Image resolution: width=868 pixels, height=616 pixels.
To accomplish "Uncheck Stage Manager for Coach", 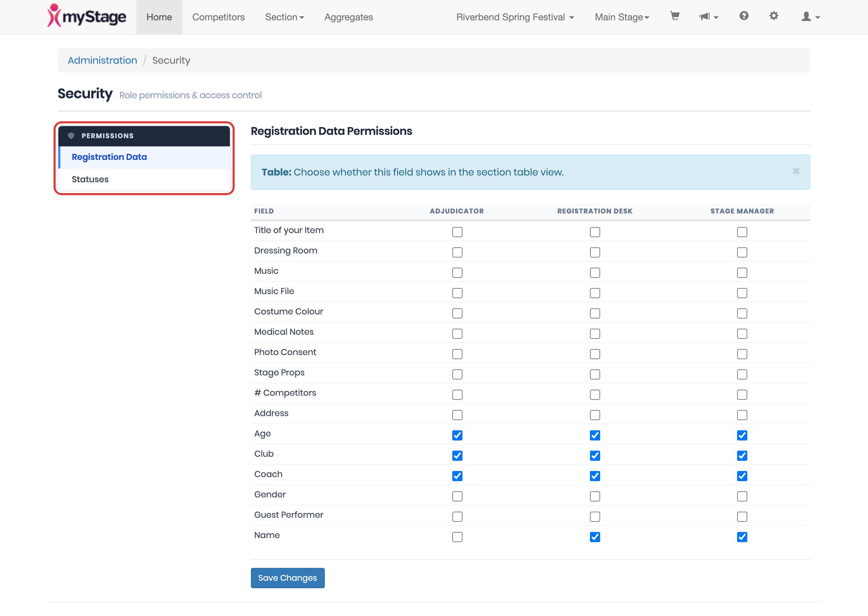I will tap(742, 476).
